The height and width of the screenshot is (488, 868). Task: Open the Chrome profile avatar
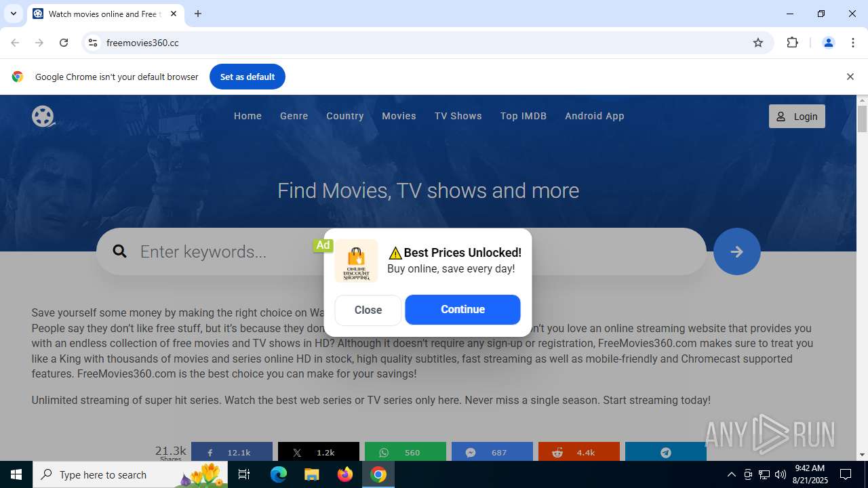coord(828,43)
